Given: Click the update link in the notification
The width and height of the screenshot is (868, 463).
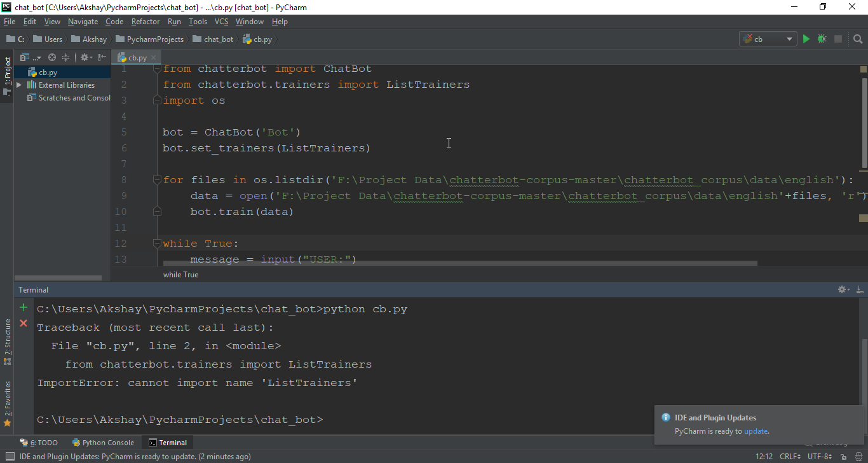Looking at the screenshot, I should tap(756, 431).
